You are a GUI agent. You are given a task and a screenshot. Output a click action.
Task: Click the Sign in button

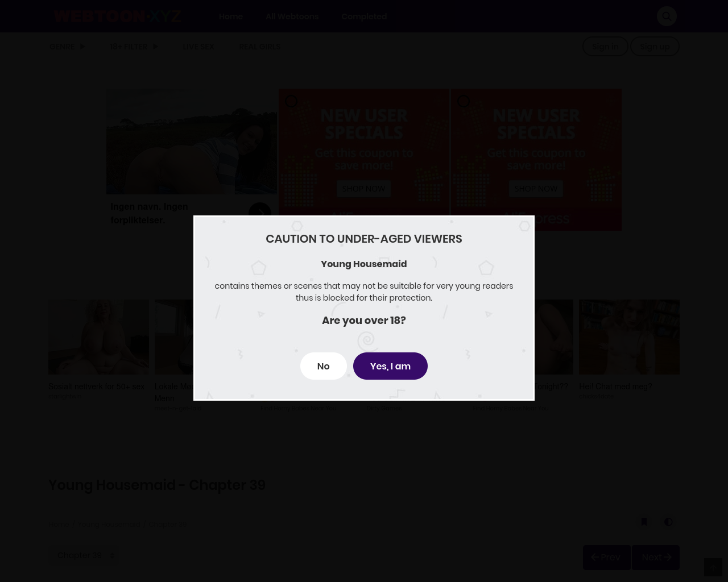click(605, 47)
